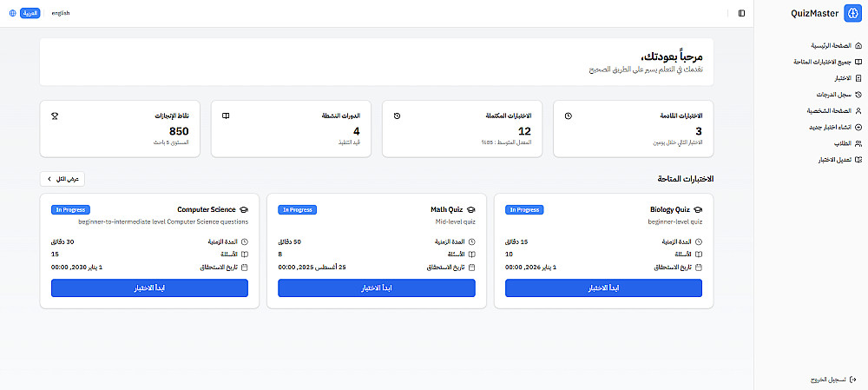Click the history icon on completed quizzes card
This screenshot has height=390, width=868.
397,115
